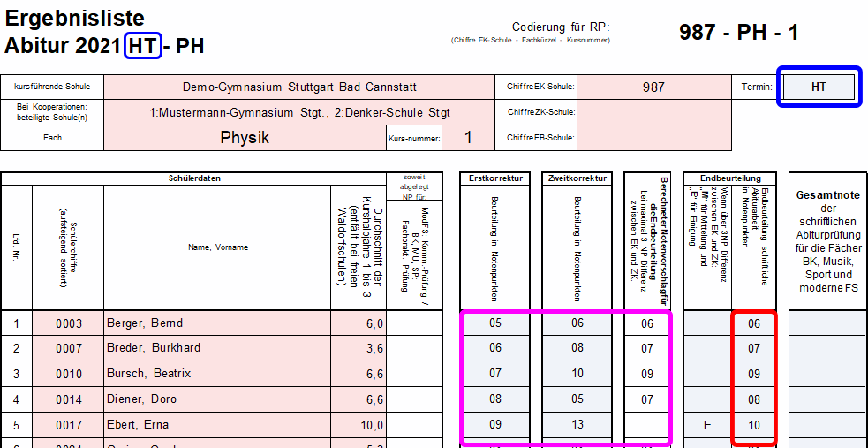Click Schülerchiffre cell 0017
The width and height of the screenshot is (868, 448).
(68, 424)
